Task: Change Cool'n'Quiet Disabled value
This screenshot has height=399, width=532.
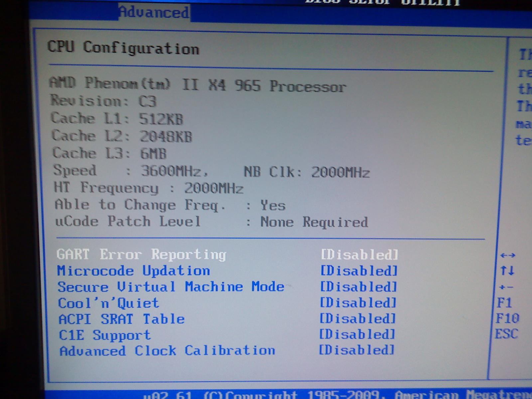Action: (358, 303)
